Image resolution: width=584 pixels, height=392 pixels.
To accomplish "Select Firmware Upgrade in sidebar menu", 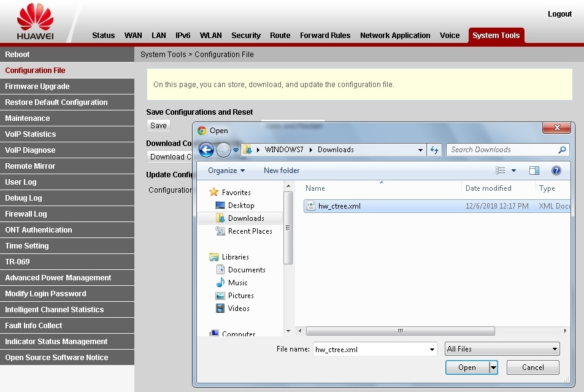I will coord(37,86).
